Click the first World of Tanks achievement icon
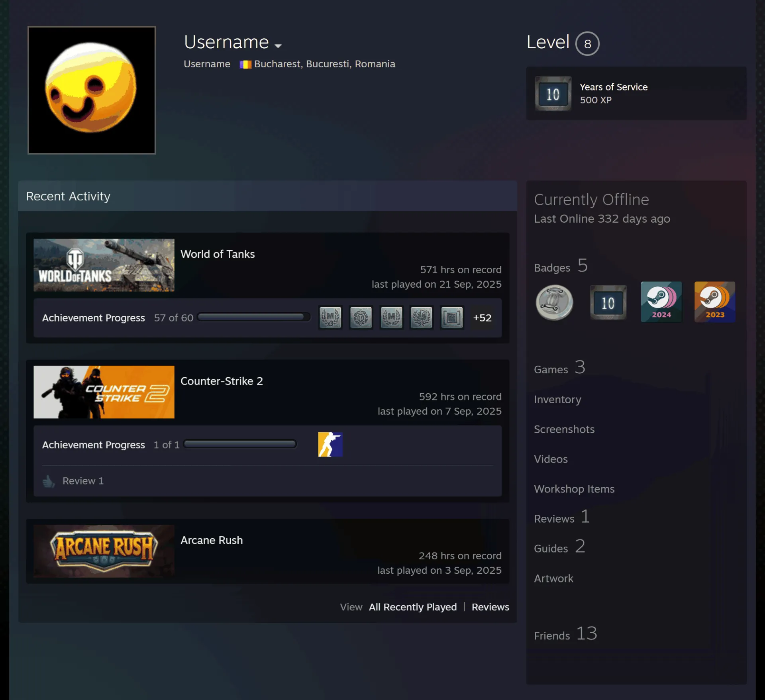Image resolution: width=765 pixels, height=700 pixels. pos(330,318)
